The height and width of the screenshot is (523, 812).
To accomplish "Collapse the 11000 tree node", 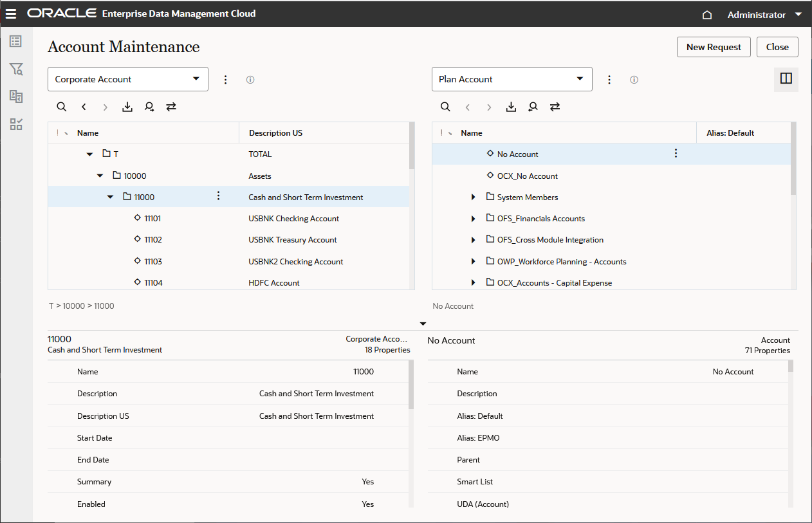I will pyautogui.click(x=110, y=197).
